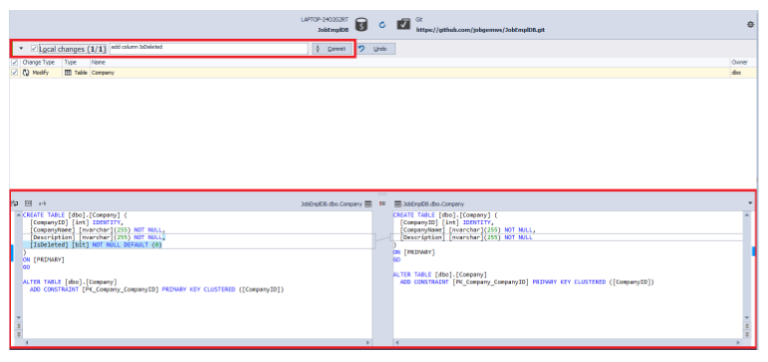Click the table icon beside left JobEmplDB.dbo.Company
768x362 pixels.
pyautogui.click(x=368, y=203)
